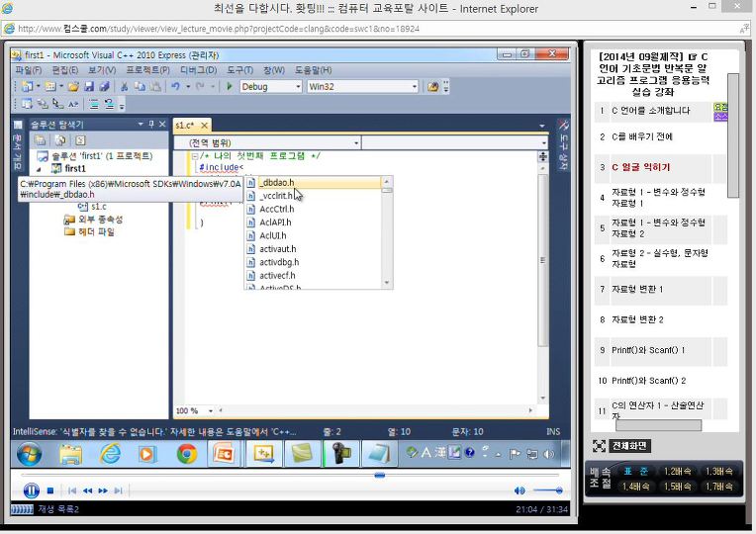Open lecture 7 자료형 변환 1
This screenshot has width=756, height=534.
tap(637, 289)
